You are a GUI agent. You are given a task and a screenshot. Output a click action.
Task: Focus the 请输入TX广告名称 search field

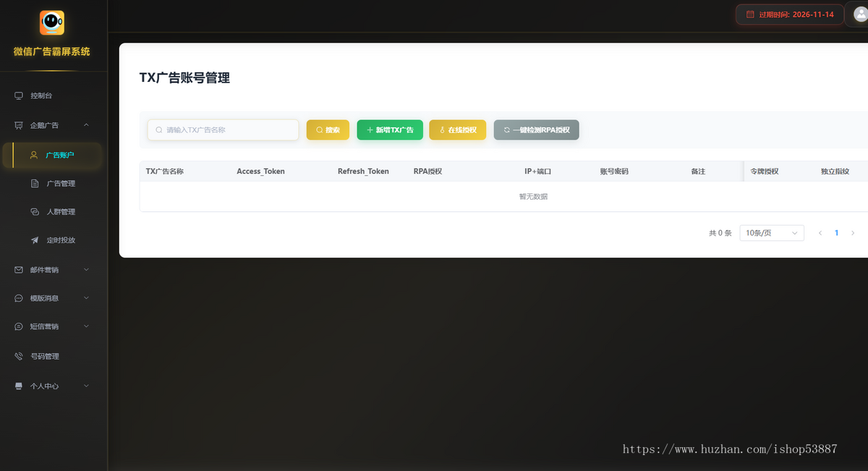click(x=223, y=130)
